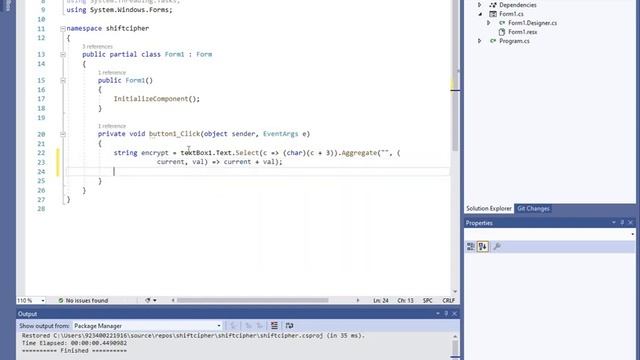Image resolution: width=640 pixels, height=360 pixels.
Task: Click the Alphabetical sort icon in Properties
Action: 483,247
